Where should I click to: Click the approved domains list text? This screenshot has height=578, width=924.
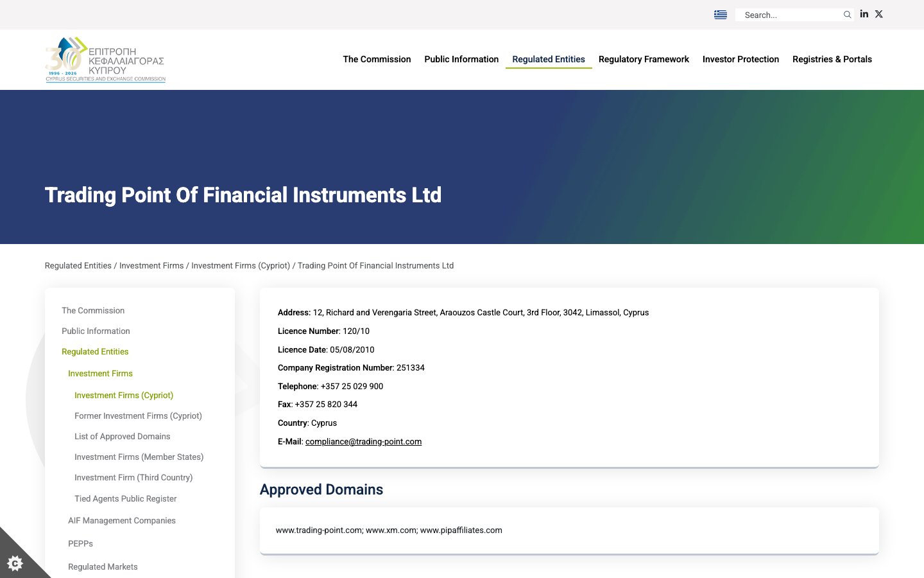coord(389,530)
